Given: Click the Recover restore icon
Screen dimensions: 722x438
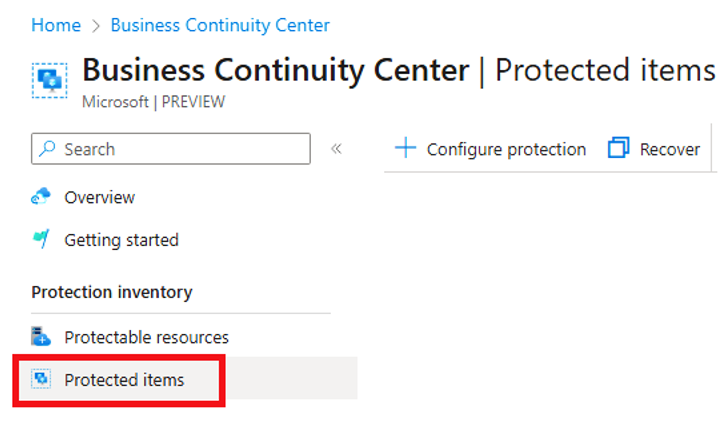Looking at the screenshot, I should [618, 148].
